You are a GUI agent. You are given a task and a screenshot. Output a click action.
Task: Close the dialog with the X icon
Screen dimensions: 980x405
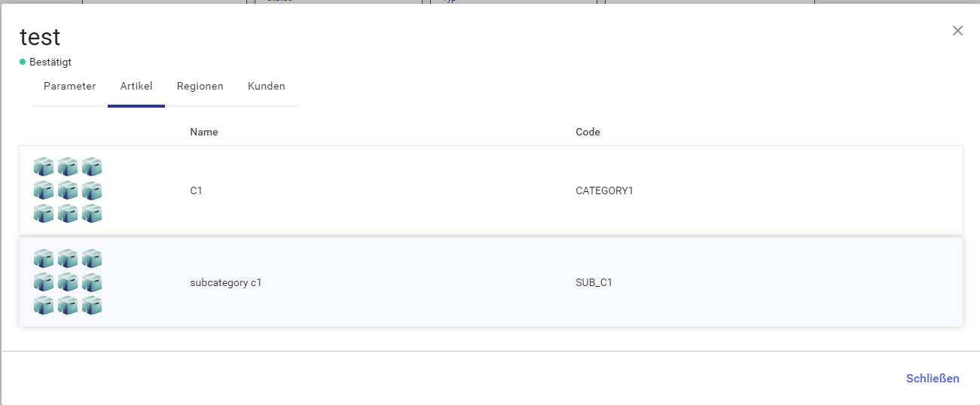coord(957,31)
